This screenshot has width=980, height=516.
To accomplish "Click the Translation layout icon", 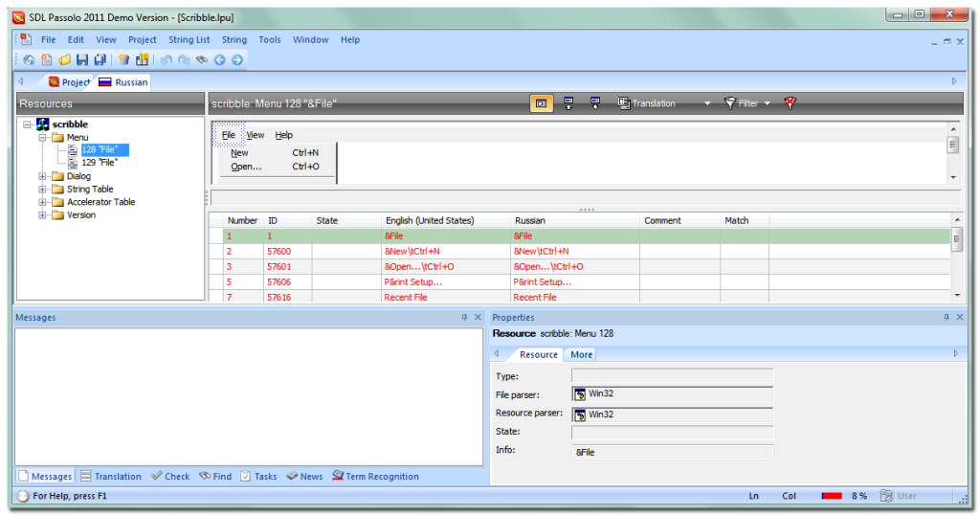I will point(623,103).
